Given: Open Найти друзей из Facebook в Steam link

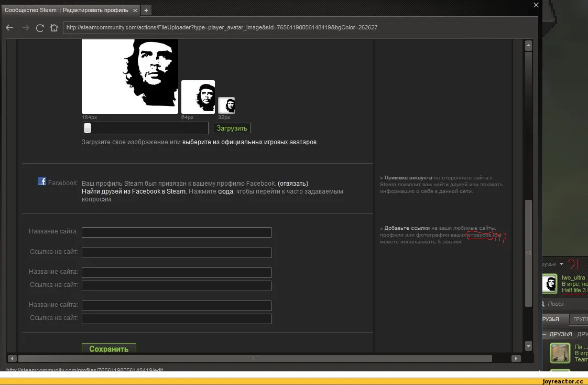Looking at the screenshot, I should [x=134, y=191].
